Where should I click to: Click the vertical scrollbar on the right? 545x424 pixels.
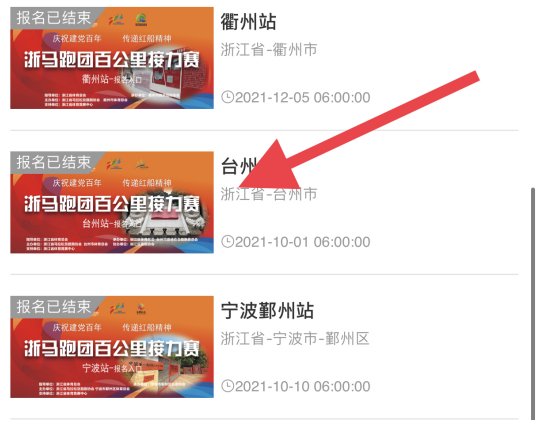pos(533,304)
